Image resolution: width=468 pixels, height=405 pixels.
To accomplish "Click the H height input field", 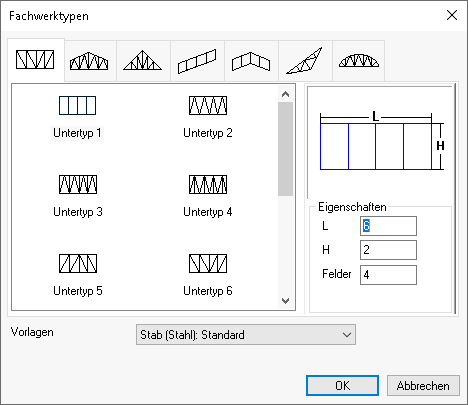I will (x=388, y=250).
